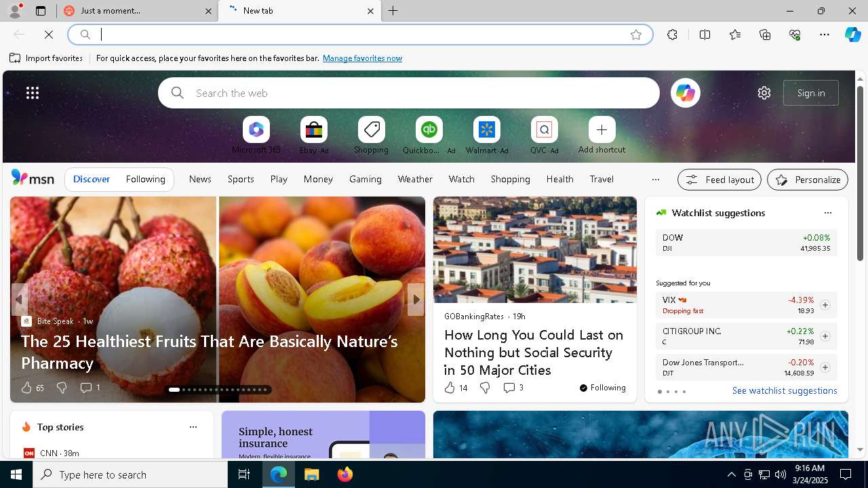The width and height of the screenshot is (868, 488).
Task: Click the Search the web box
Action: click(409, 93)
